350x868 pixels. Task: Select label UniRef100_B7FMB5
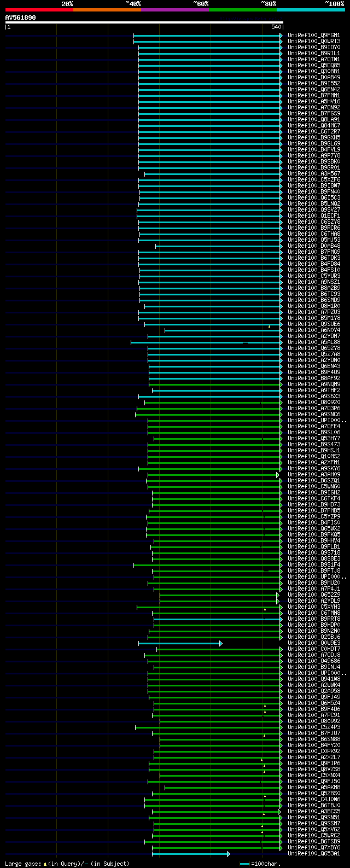314,511
